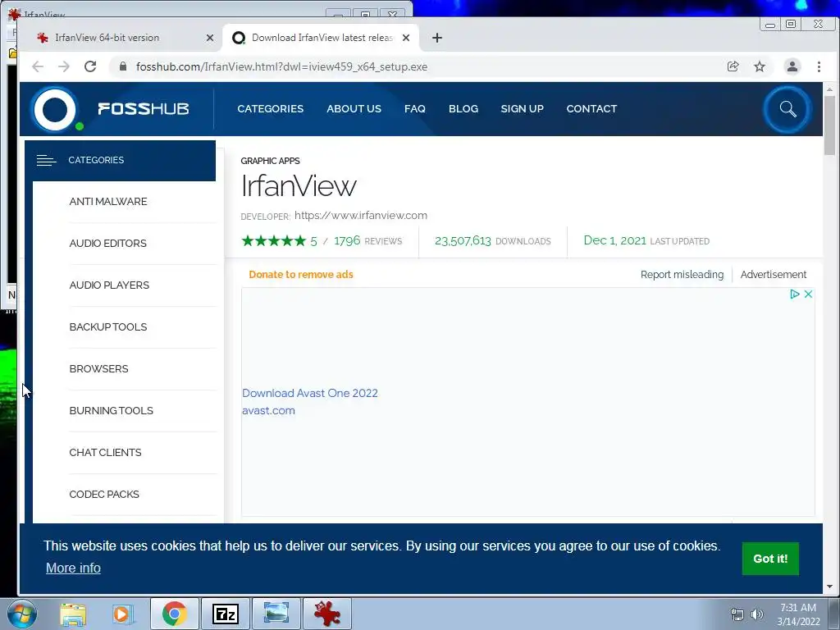Click the Advertisement label

click(773, 274)
